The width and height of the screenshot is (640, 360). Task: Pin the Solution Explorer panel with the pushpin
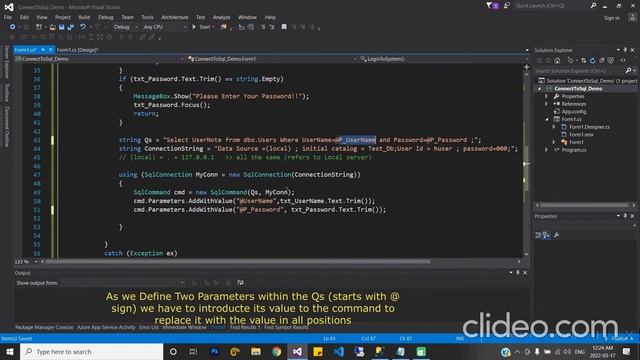pos(625,50)
